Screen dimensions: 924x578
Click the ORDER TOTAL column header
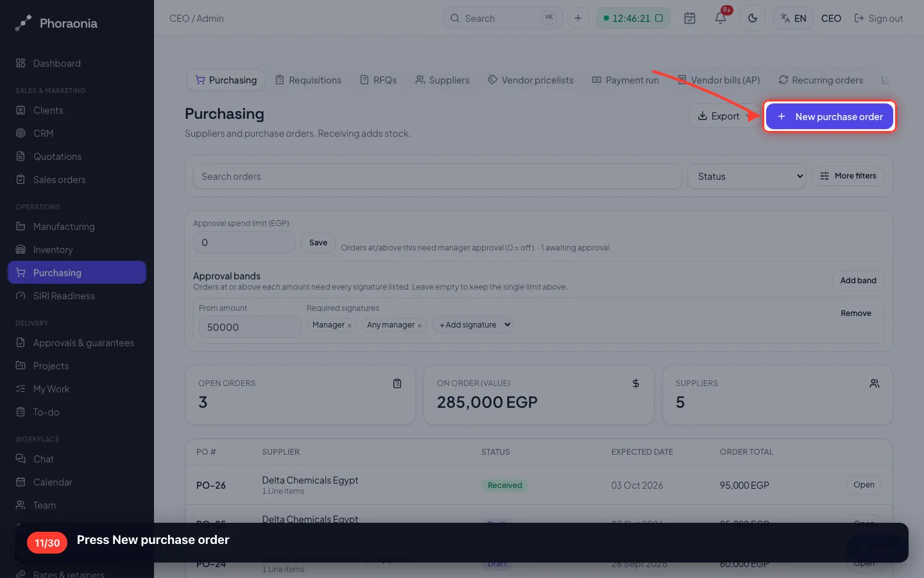pyautogui.click(x=746, y=452)
